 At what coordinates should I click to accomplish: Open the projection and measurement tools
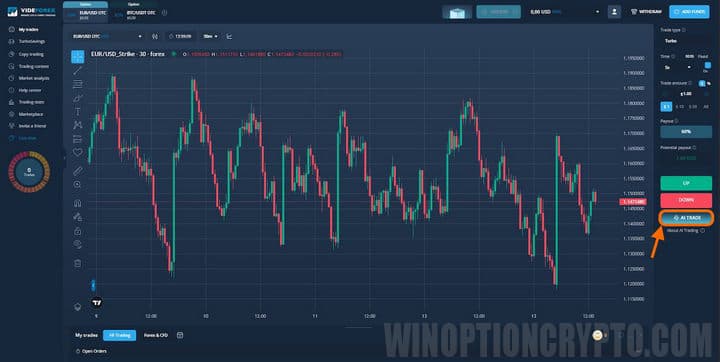coord(78,139)
